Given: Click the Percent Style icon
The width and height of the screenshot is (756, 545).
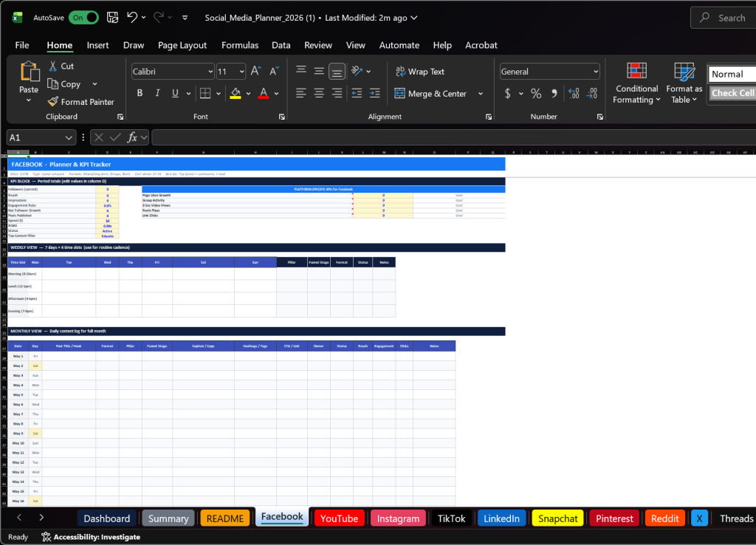Looking at the screenshot, I should pos(536,93).
